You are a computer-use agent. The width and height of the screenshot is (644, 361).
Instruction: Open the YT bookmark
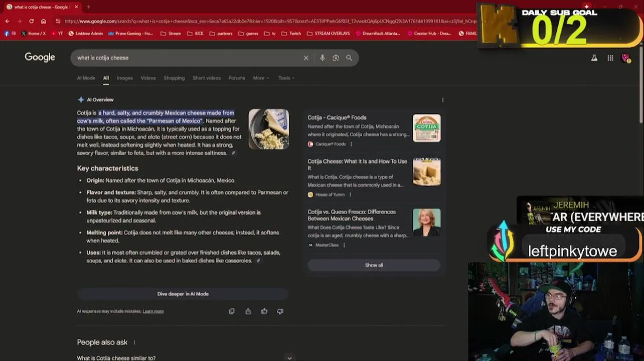[x=57, y=34]
